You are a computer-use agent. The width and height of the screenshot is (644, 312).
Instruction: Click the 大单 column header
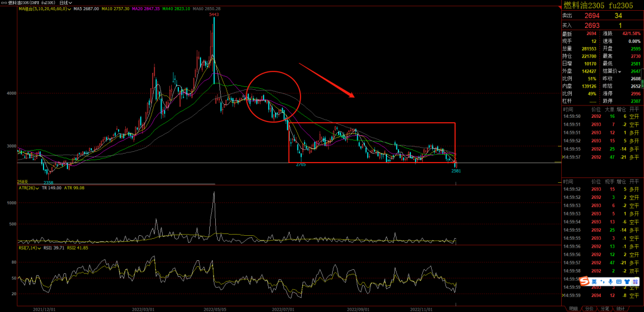[609, 110]
